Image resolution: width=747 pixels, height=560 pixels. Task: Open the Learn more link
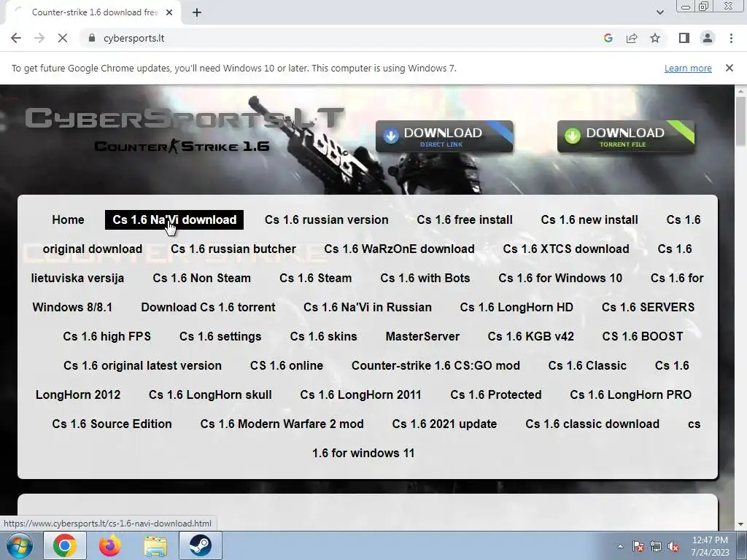click(688, 68)
